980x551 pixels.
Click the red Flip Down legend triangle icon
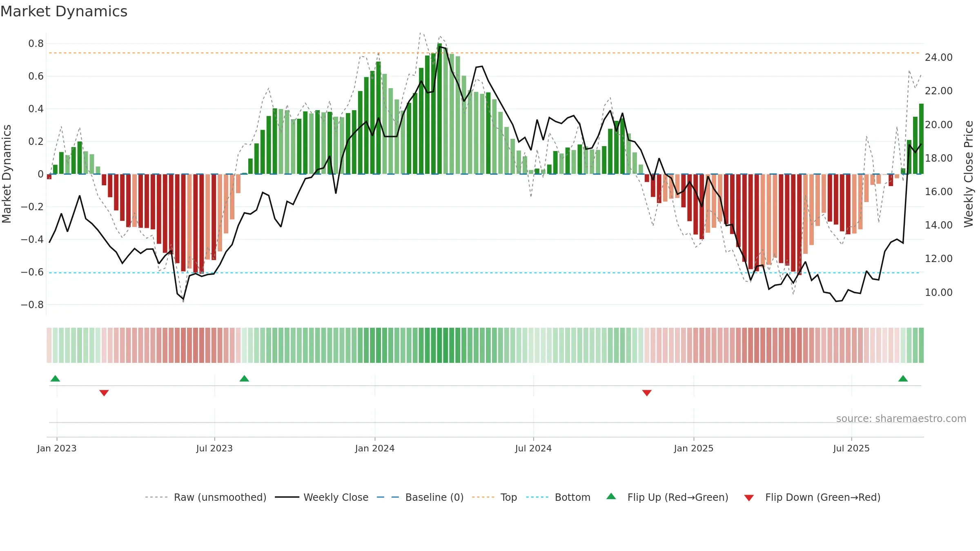pyautogui.click(x=749, y=498)
